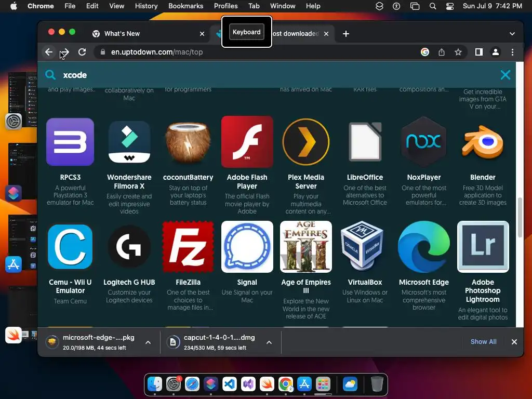The width and height of the screenshot is (532, 399).
Task: Open the Trash in the Dock
Action: coord(377,384)
